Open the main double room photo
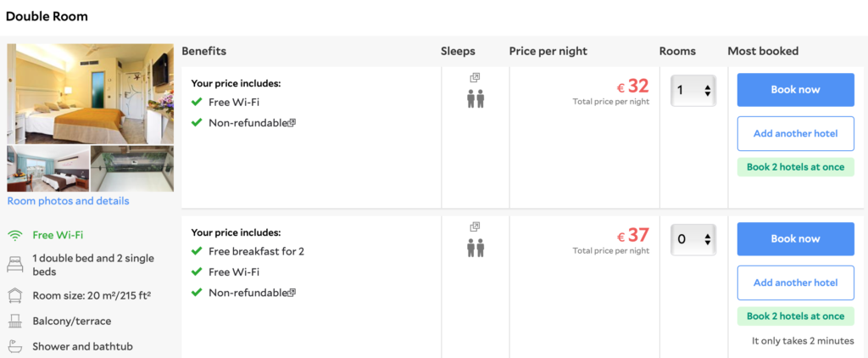 (x=90, y=93)
